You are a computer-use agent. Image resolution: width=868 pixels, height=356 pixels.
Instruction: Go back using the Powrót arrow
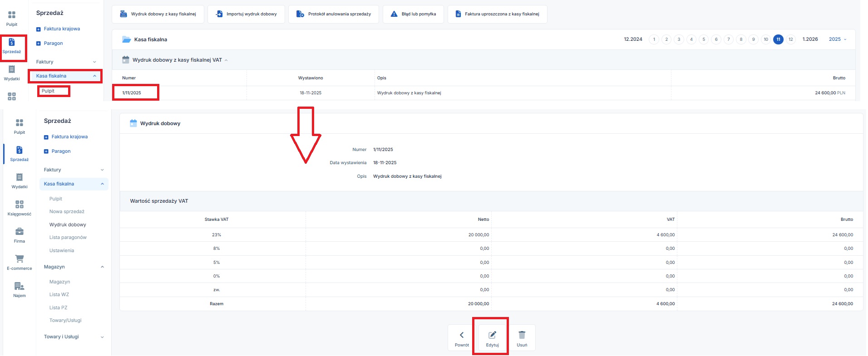click(x=462, y=338)
